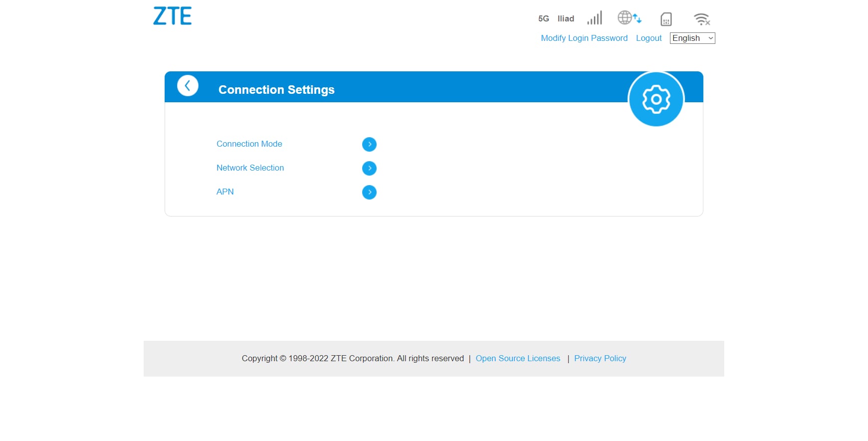Click the ZTE logo
Image resolution: width=868 pixels, height=441 pixels.
[172, 16]
